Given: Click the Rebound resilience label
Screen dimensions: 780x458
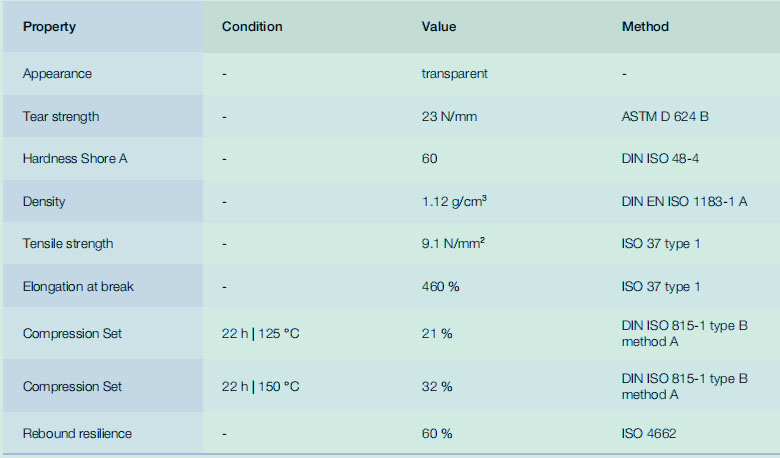Looking at the screenshot, I should 77,434.
